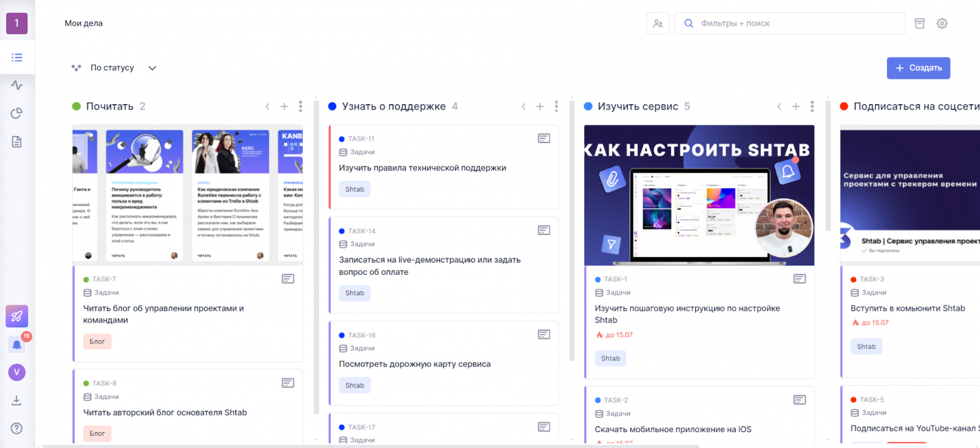Open the user avatar "V" menu
The height and width of the screenshot is (448, 980).
(x=17, y=372)
